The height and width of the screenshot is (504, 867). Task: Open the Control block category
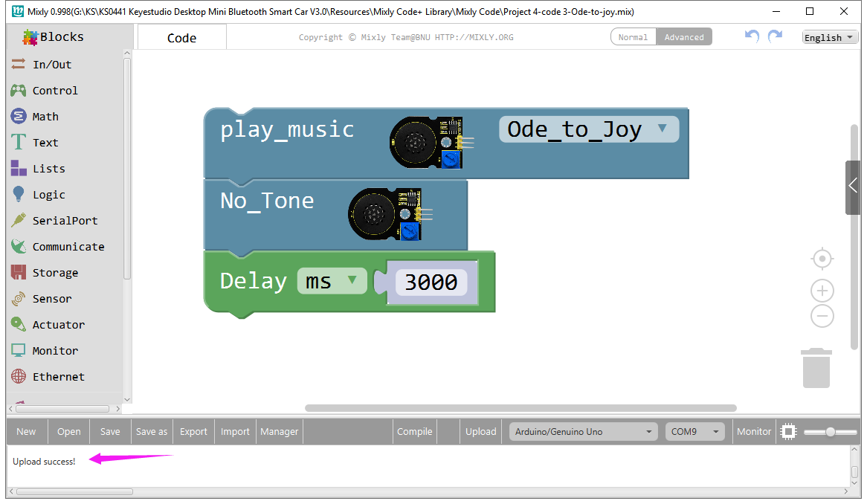tap(55, 91)
